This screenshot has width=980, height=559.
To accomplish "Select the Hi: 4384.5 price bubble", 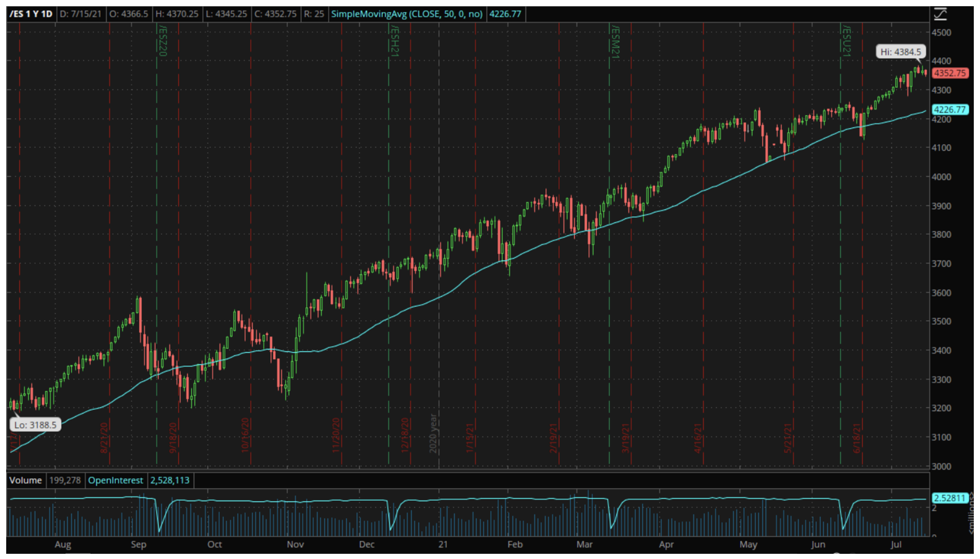I will 900,52.
